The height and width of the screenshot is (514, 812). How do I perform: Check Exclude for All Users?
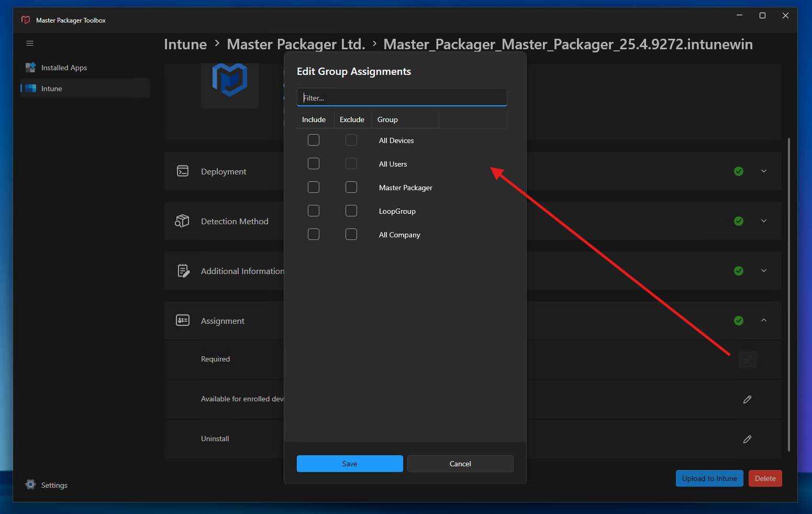coord(351,163)
